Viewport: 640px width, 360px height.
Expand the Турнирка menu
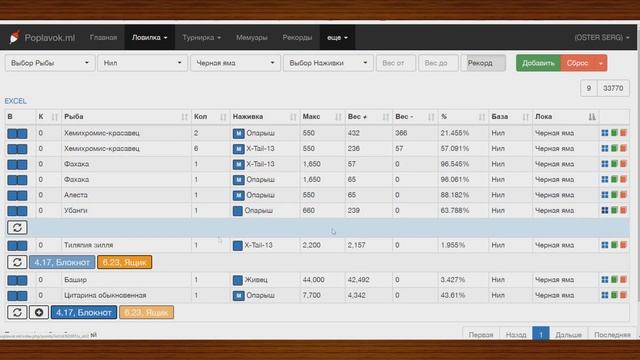tap(202, 37)
